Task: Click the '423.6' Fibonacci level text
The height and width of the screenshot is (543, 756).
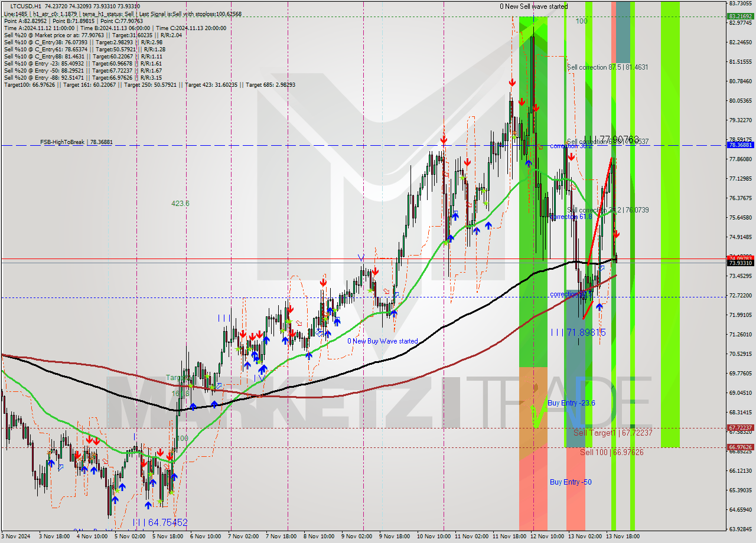Action: [180, 204]
